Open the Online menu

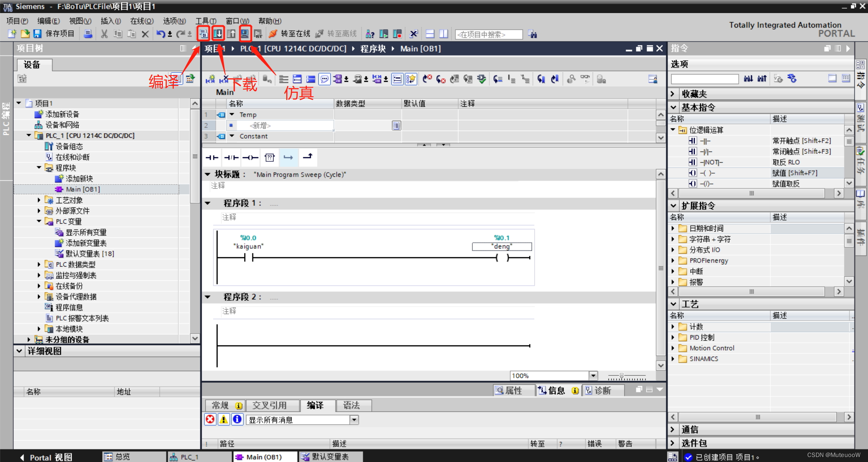pyautogui.click(x=142, y=21)
